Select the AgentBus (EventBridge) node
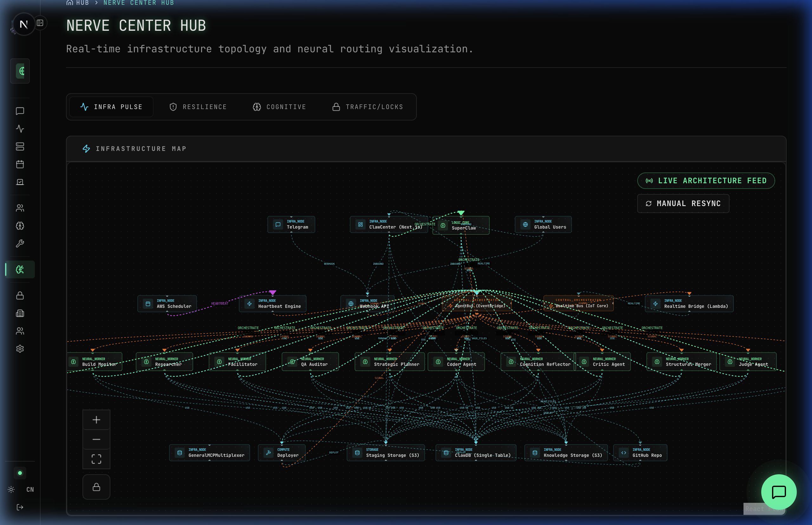812x525 pixels. [477, 304]
